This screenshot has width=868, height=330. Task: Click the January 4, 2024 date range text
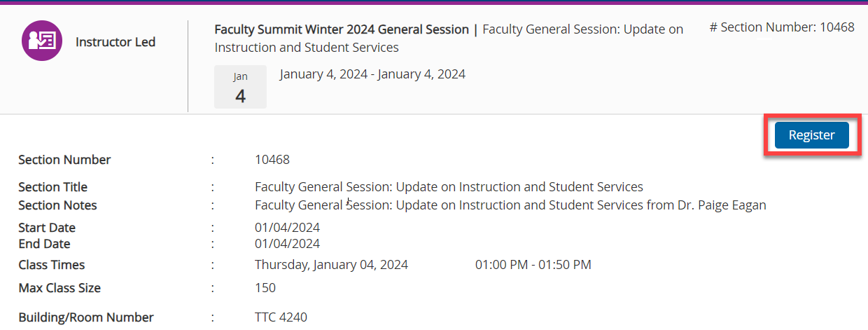[x=372, y=74]
